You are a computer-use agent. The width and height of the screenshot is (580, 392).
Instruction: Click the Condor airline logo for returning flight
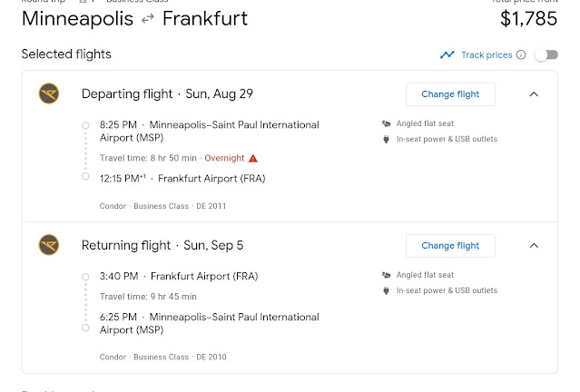point(49,245)
